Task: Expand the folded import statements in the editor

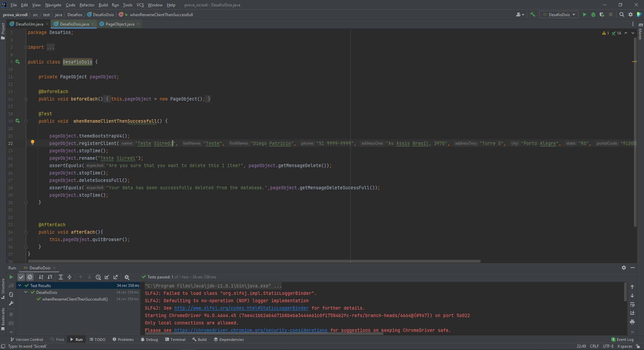Action: (x=50, y=47)
